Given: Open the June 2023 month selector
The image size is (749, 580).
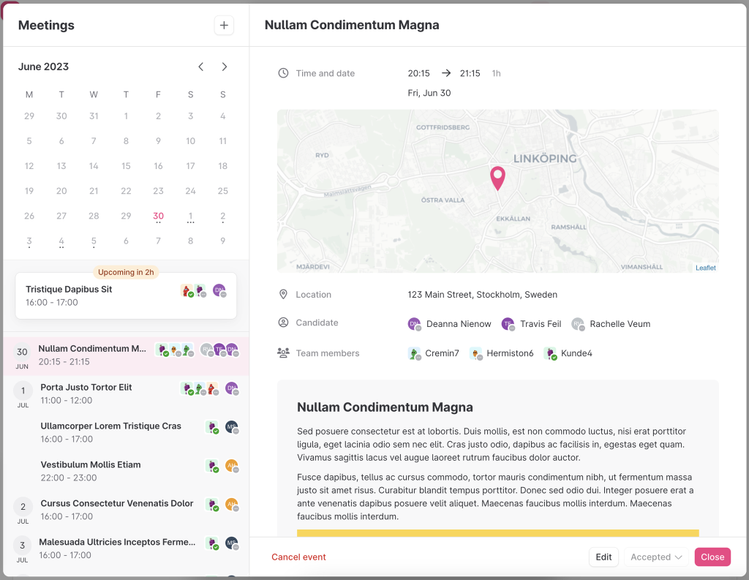Looking at the screenshot, I should coord(44,67).
